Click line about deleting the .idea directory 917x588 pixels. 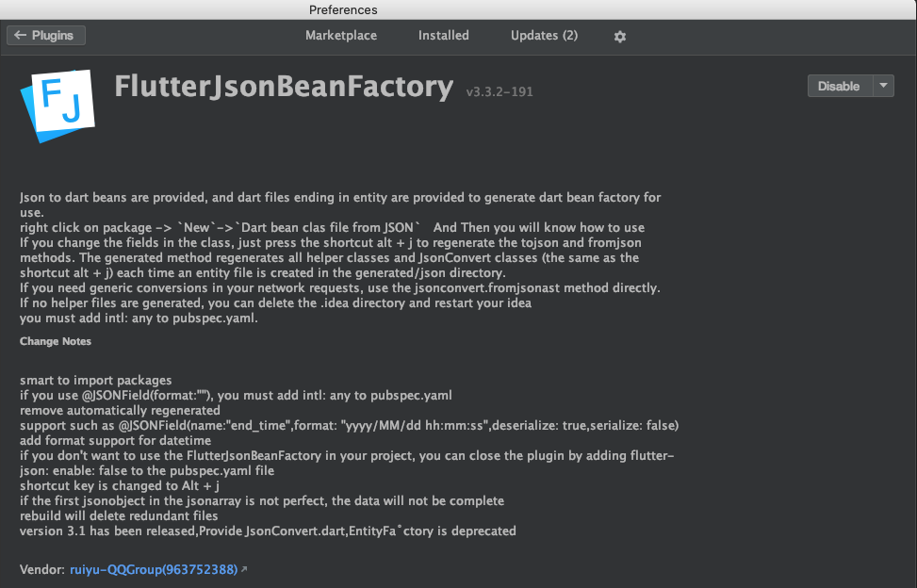(x=275, y=302)
